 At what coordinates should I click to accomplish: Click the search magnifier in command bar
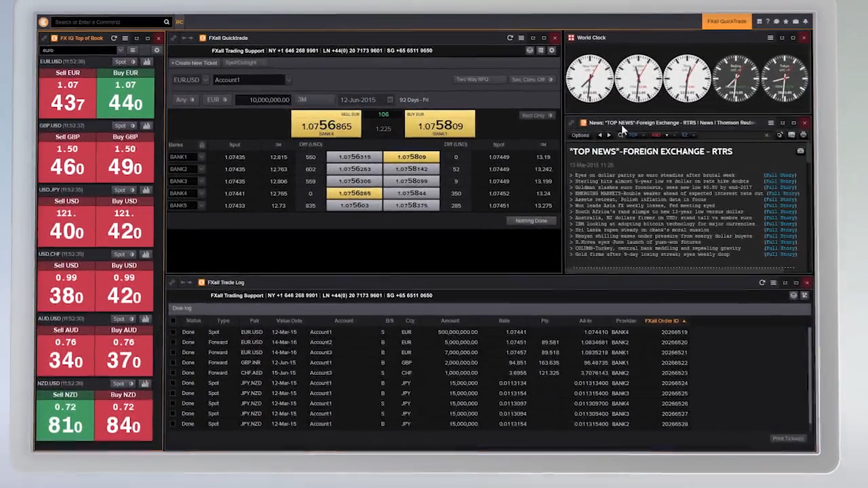(166, 22)
